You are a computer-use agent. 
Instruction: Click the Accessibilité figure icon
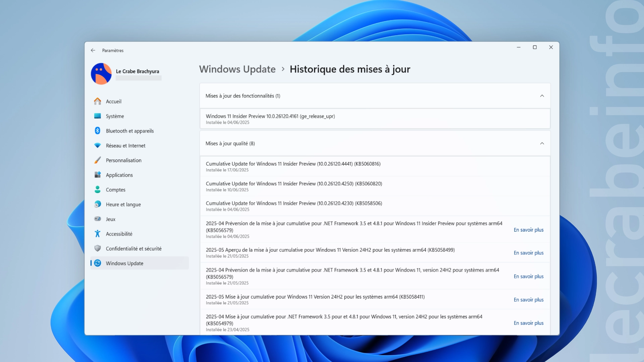coord(97,234)
